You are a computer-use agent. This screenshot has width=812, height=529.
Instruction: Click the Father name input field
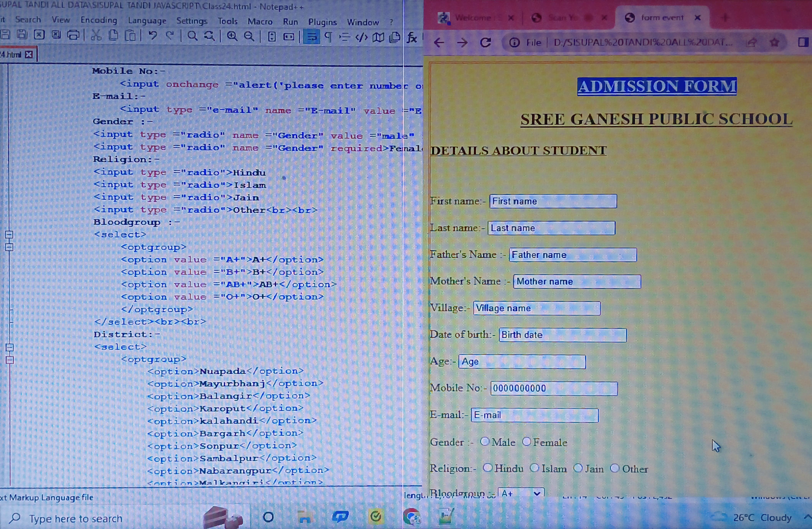[x=573, y=255]
